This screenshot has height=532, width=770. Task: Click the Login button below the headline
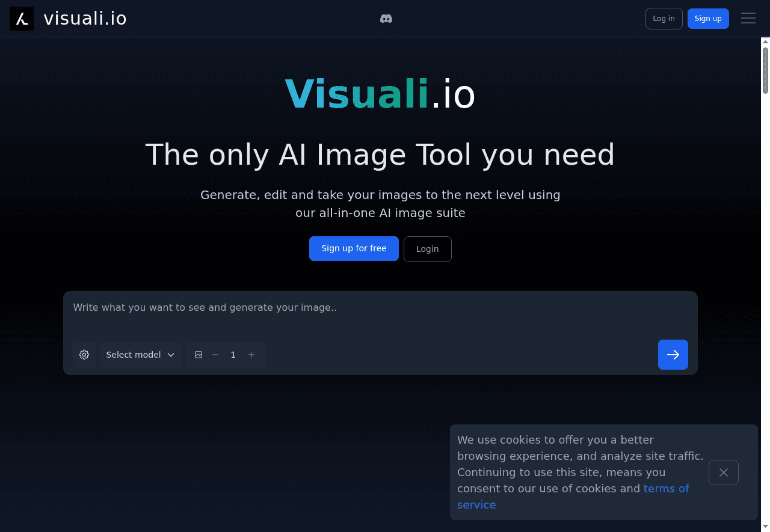[427, 249]
